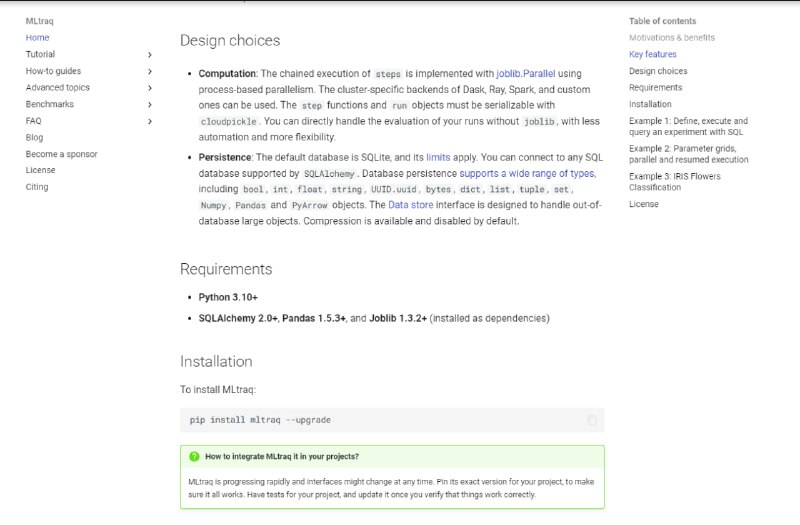Expand the FAQ section chevron
The height and width of the screenshot is (525, 800).
point(150,121)
